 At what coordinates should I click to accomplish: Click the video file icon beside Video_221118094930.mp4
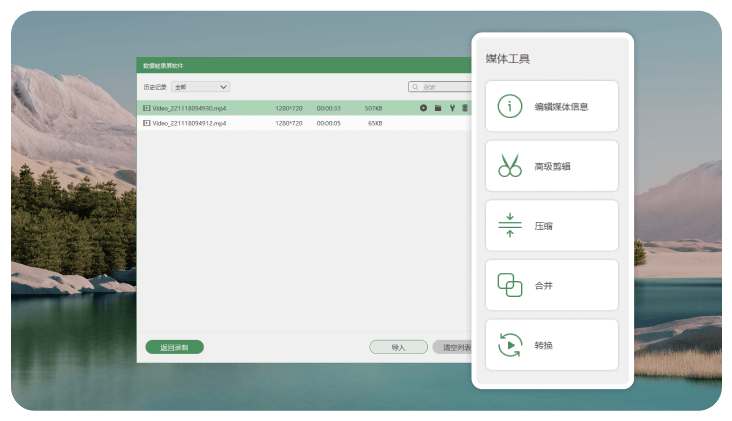tap(147, 108)
